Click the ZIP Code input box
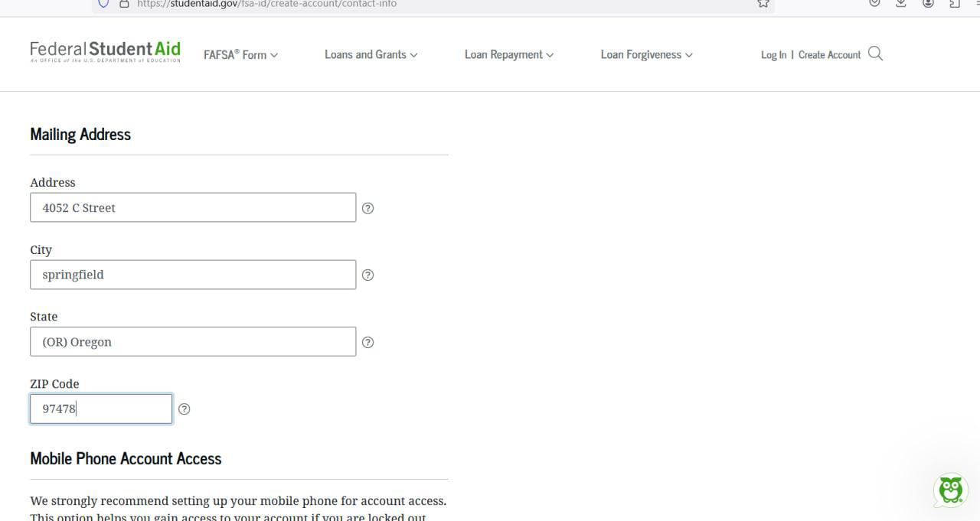This screenshot has height=521, width=980. [101, 409]
